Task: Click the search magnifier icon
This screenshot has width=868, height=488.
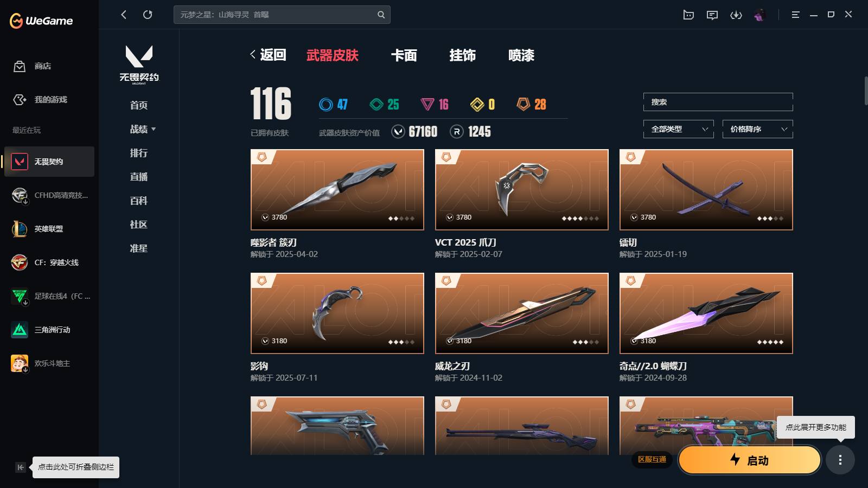Action: pyautogui.click(x=381, y=15)
